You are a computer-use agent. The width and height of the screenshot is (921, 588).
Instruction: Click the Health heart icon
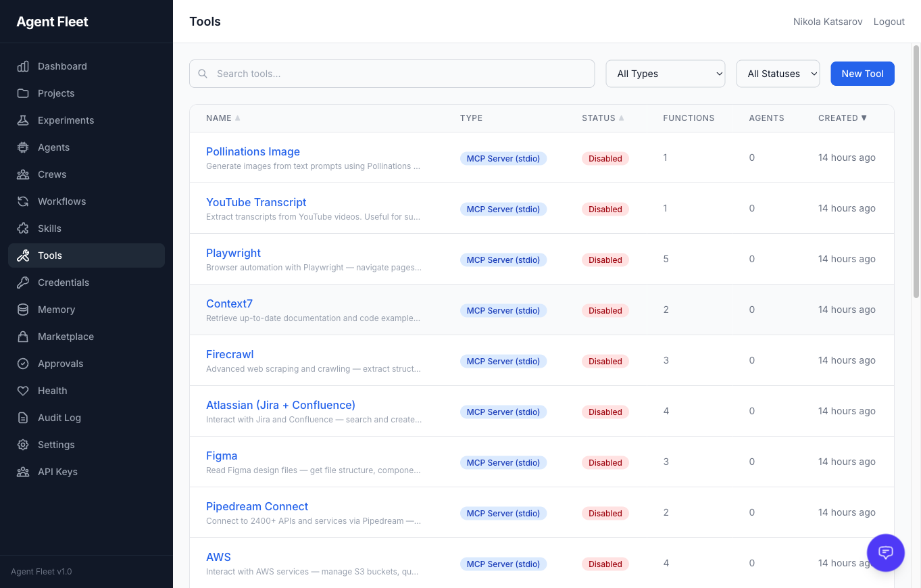(23, 391)
